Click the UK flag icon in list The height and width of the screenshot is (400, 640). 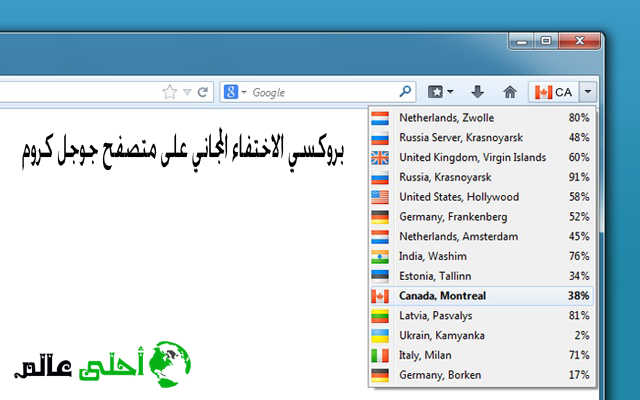[380, 158]
